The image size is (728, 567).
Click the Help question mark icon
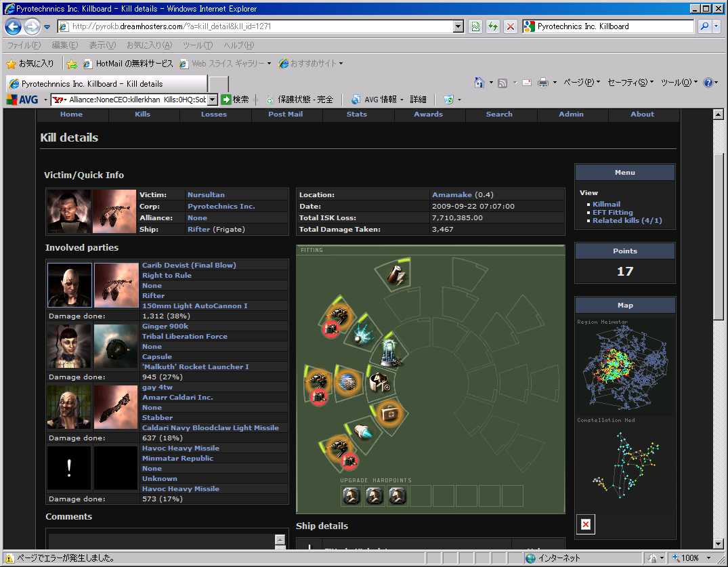[708, 83]
